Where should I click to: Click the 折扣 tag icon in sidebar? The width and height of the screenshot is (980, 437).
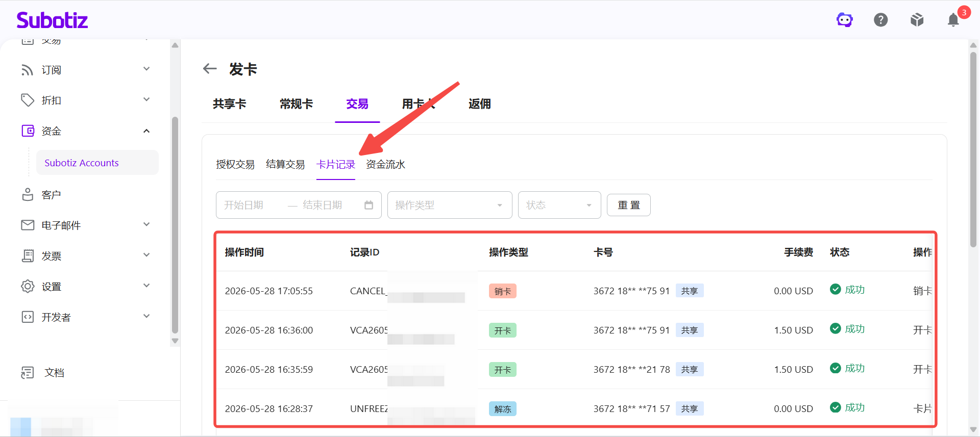(x=28, y=100)
